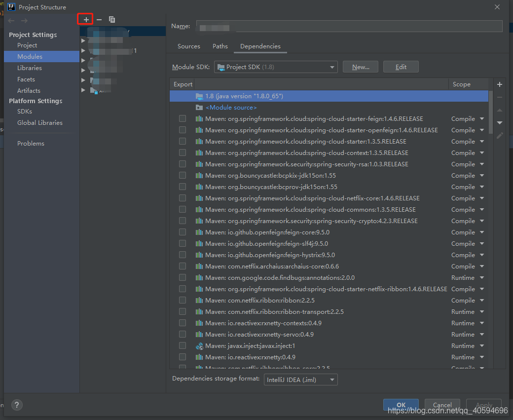Open scope dropdown for javax.inject
Screen dimensions: 513x420
[x=482, y=345]
